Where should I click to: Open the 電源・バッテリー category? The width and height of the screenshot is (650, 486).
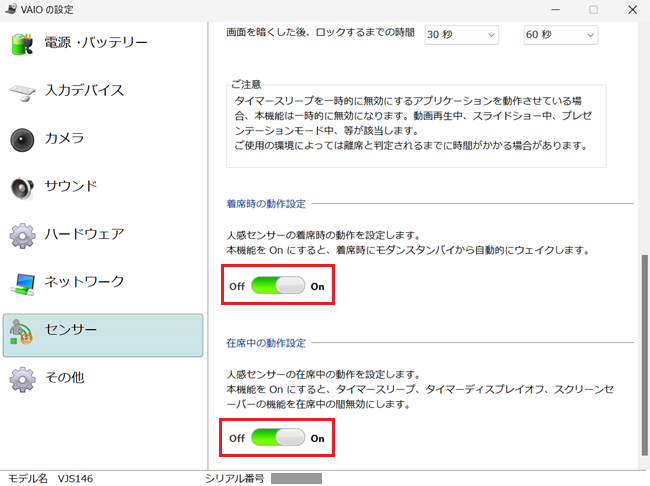96,42
